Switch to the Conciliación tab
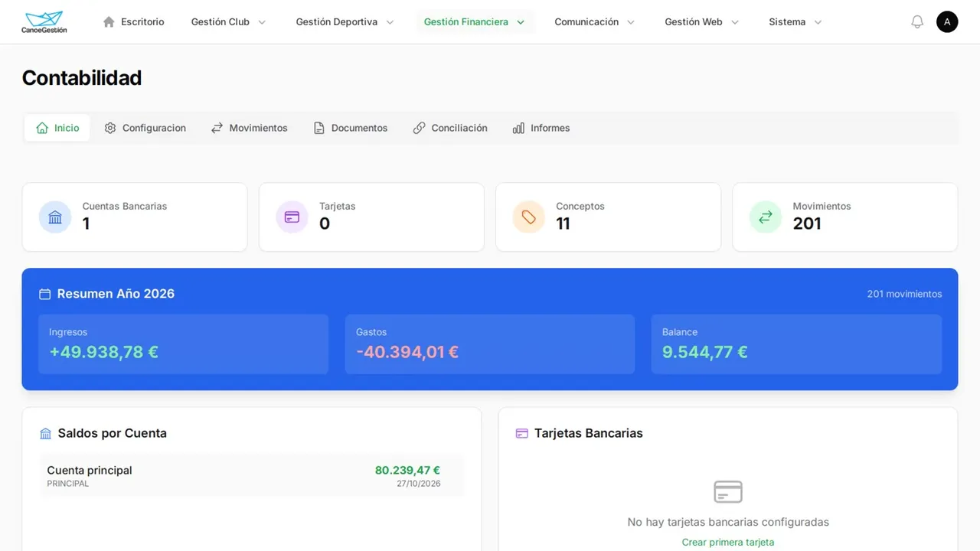980x551 pixels. pos(450,128)
